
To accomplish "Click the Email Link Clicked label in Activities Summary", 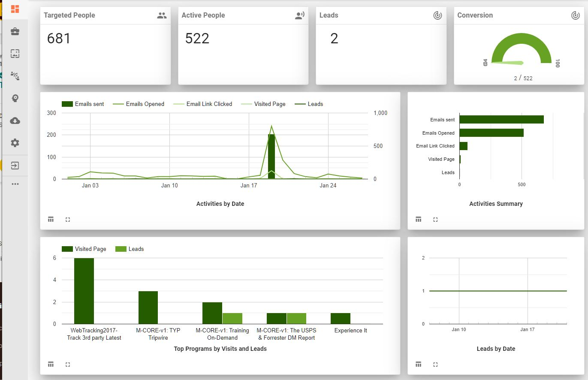I will 435,146.
